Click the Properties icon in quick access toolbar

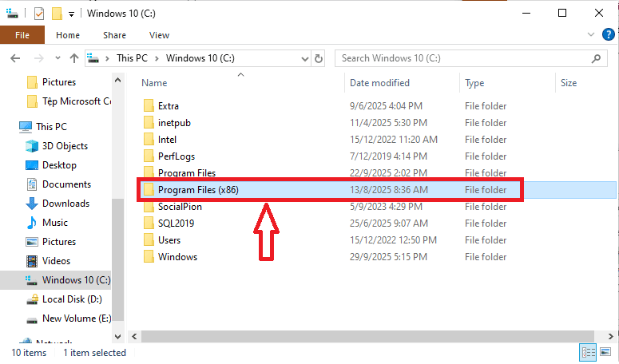click(x=40, y=14)
